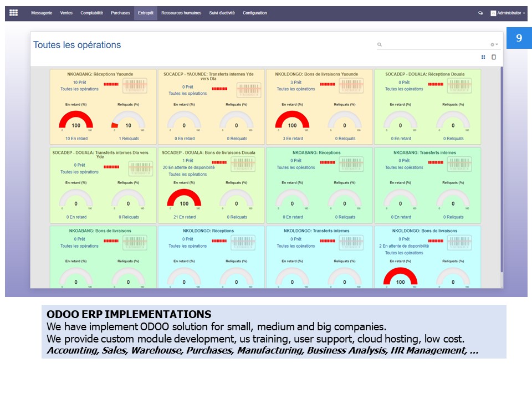Viewport: 532px width, 399px height.
Task: Click the 'Toutes les opérations' page title
Action: (77, 45)
